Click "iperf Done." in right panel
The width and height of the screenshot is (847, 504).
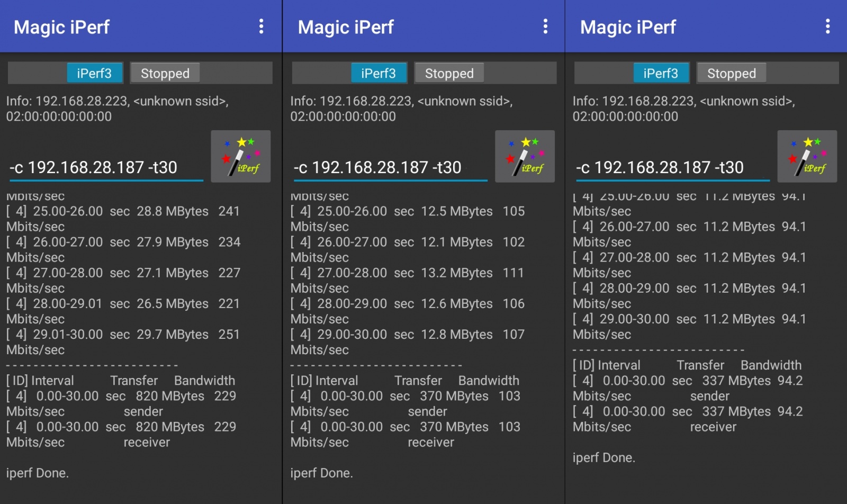(604, 457)
